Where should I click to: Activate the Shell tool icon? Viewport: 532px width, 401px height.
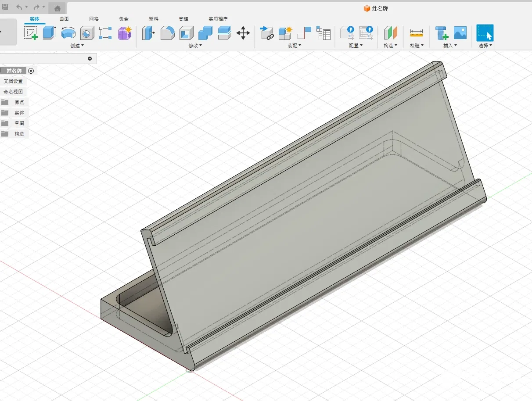pyautogui.click(x=187, y=33)
